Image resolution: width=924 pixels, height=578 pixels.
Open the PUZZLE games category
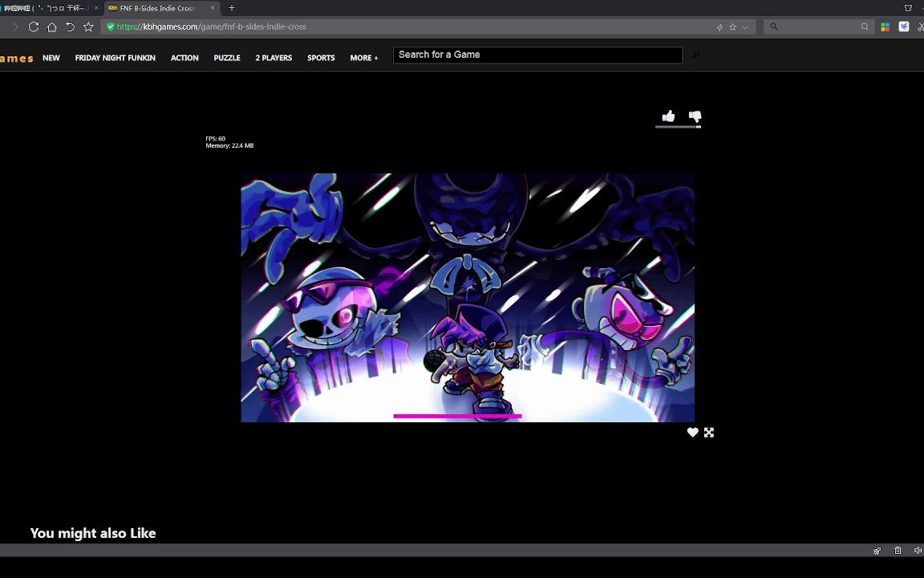pyautogui.click(x=227, y=58)
